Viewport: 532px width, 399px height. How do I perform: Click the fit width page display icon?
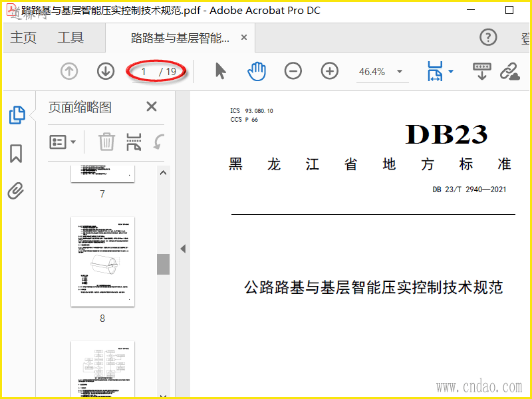coord(435,71)
